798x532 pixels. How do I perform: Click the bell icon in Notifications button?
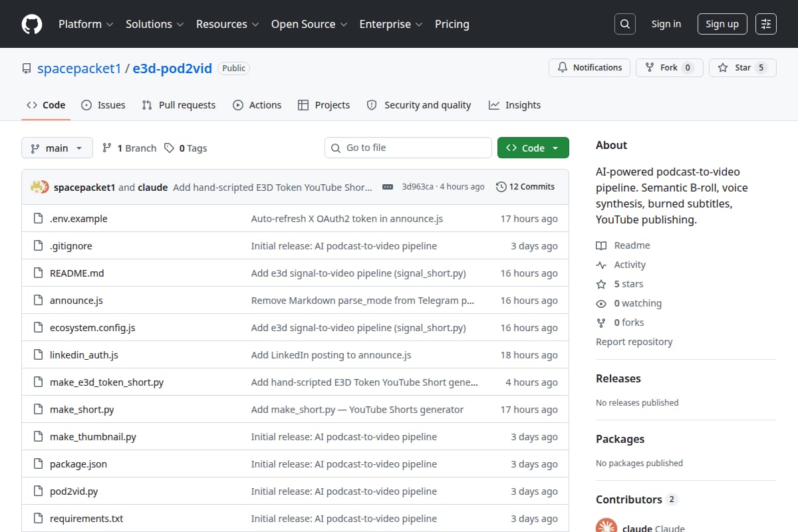coord(563,68)
